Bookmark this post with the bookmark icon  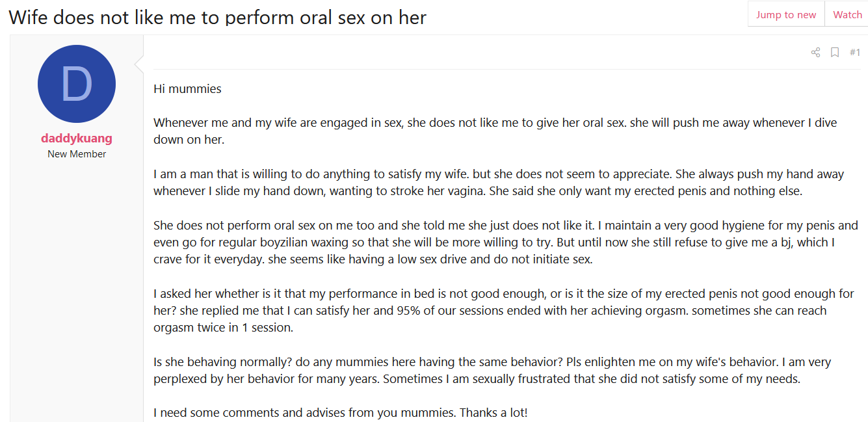[835, 53]
